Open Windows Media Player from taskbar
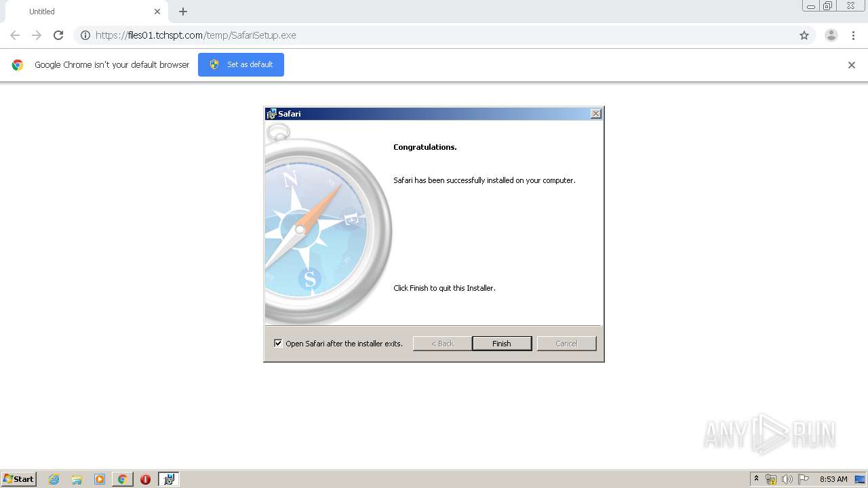This screenshot has width=868, height=488. [x=100, y=479]
